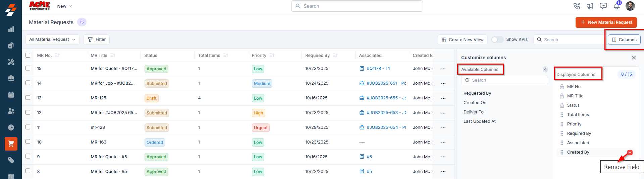Open the documents copy icon in sidebar

(x=11, y=46)
